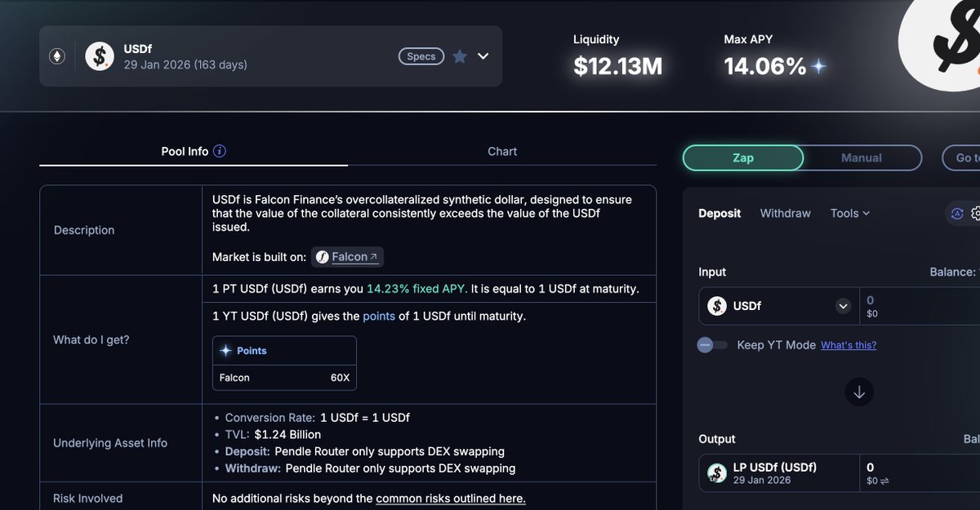The width and height of the screenshot is (980, 510).
Task: Switch to the Chart tab
Action: click(502, 151)
